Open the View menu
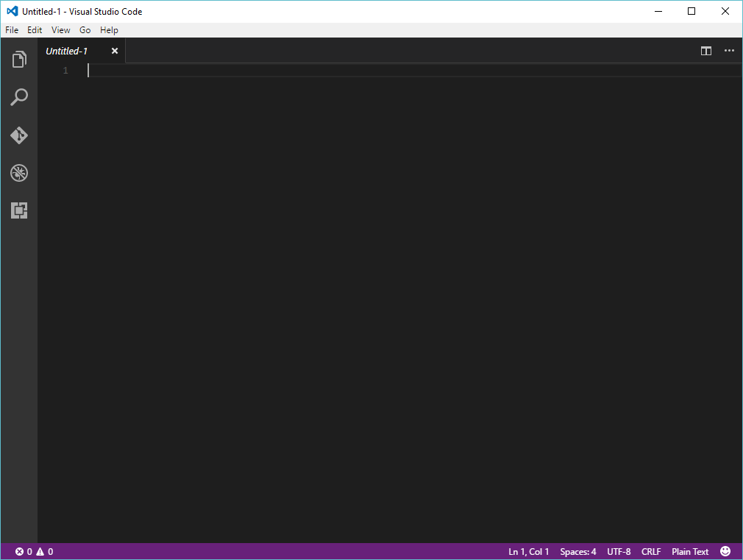 [x=61, y=30]
